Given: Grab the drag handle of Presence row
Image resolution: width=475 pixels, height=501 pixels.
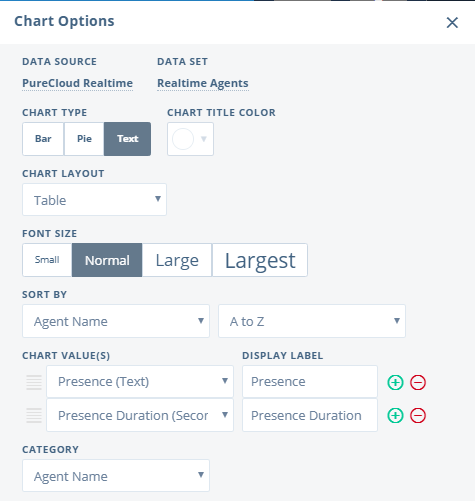Looking at the screenshot, I should click(34, 382).
